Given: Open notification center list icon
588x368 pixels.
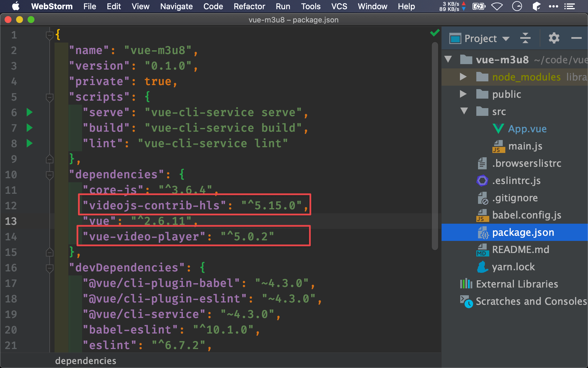Looking at the screenshot, I should 569,6.
